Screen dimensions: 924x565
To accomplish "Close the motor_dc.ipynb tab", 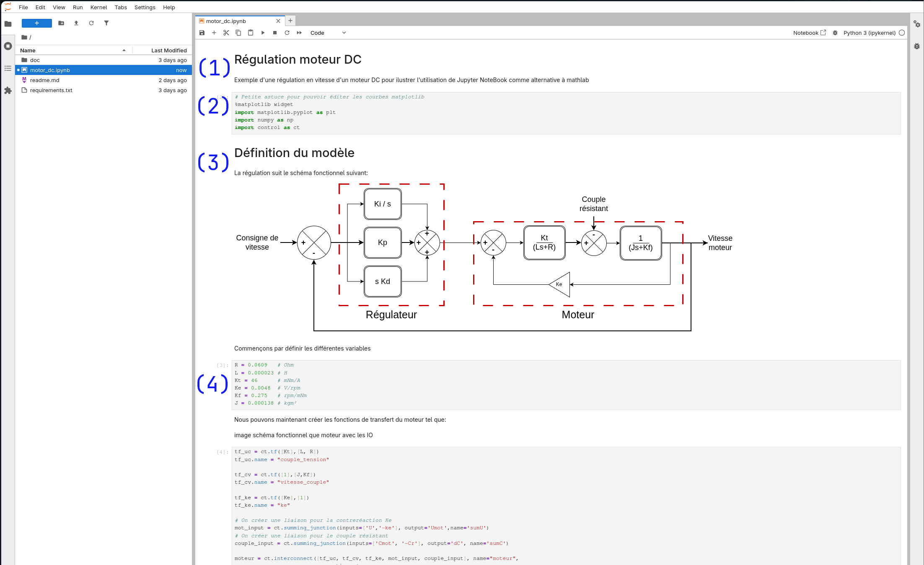I will point(278,21).
